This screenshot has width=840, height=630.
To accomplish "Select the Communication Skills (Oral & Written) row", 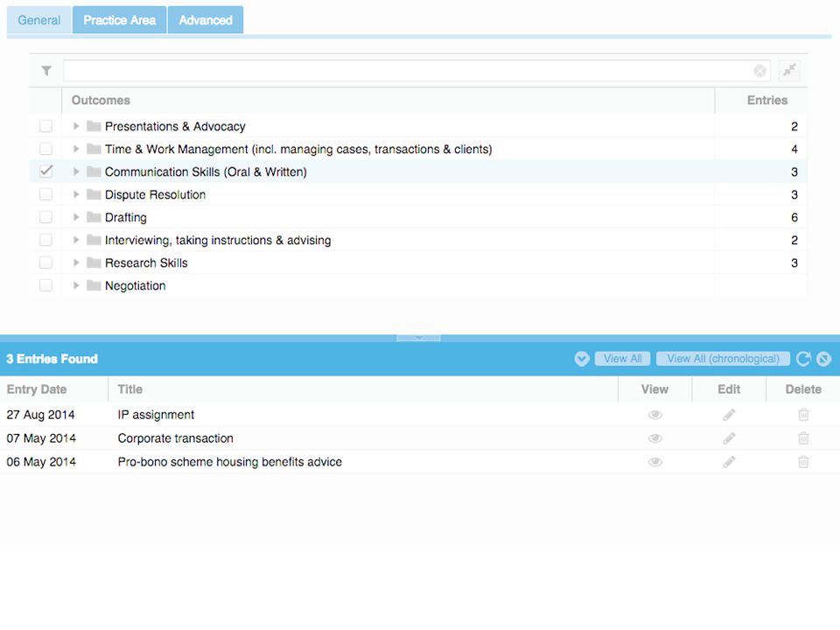I will click(418, 172).
